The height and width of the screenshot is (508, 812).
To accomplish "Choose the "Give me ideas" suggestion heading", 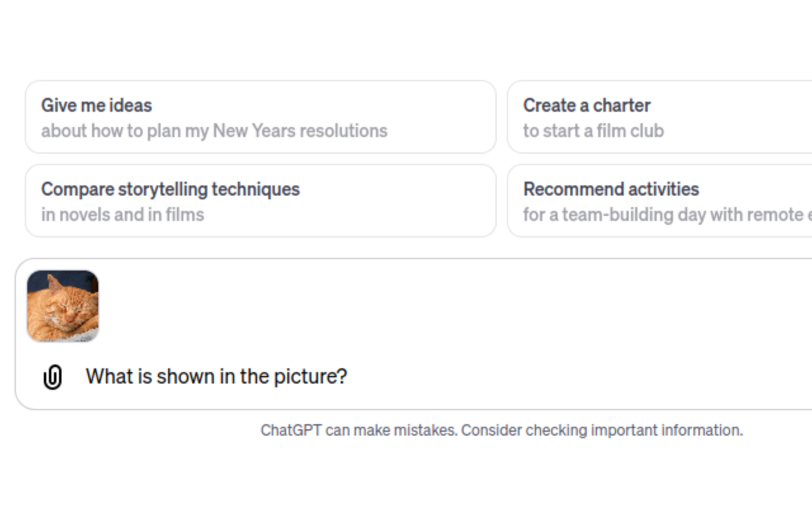I will 96,105.
